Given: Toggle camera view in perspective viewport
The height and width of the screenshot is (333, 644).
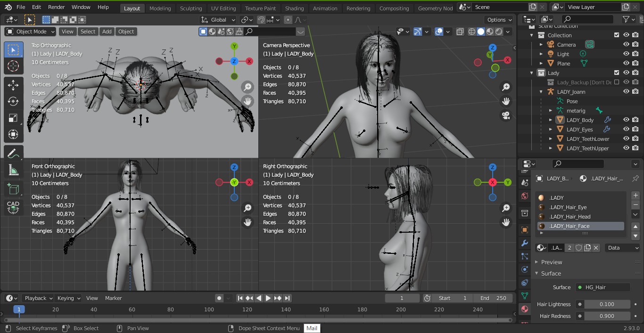Looking at the screenshot, I should 506,115.
